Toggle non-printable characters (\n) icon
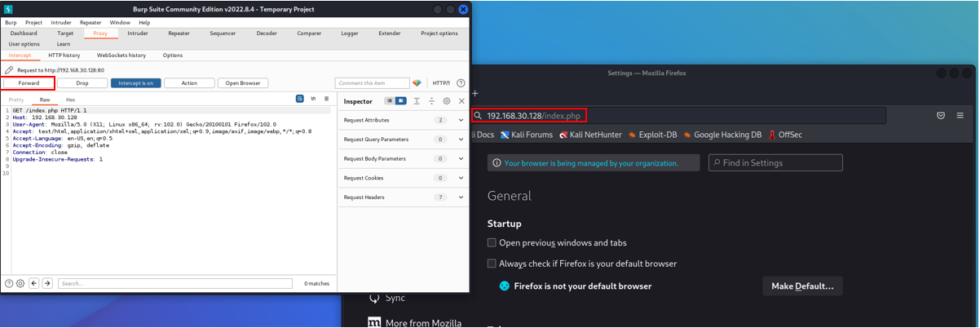 click(x=313, y=99)
